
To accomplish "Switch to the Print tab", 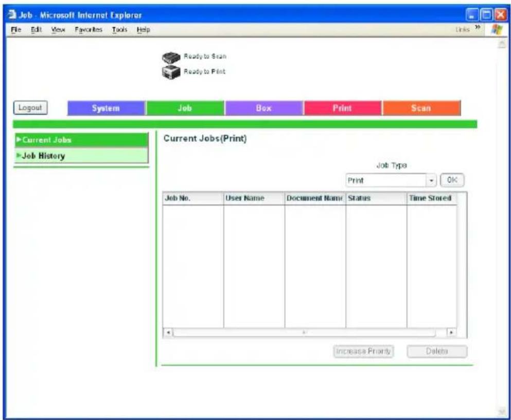I will tap(342, 108).
